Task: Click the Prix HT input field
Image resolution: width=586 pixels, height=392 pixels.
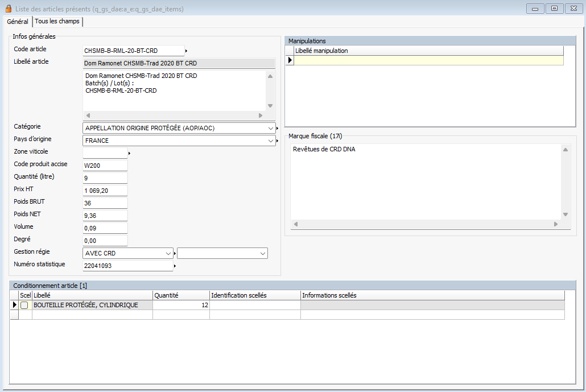Action: 105,191
